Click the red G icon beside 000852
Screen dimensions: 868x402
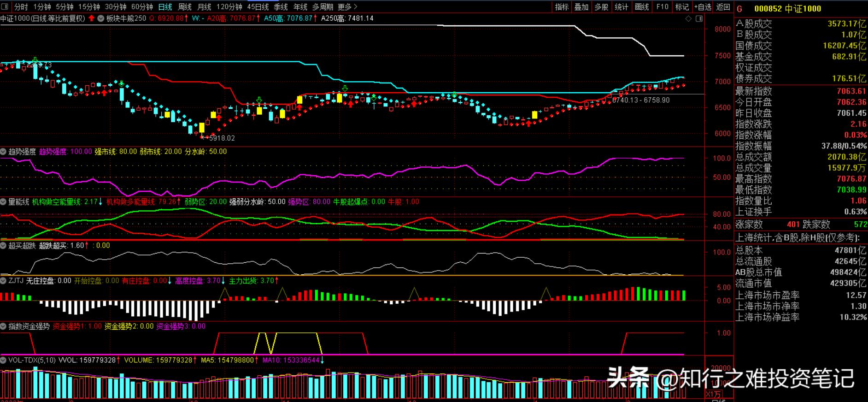(x=740, y=8)
